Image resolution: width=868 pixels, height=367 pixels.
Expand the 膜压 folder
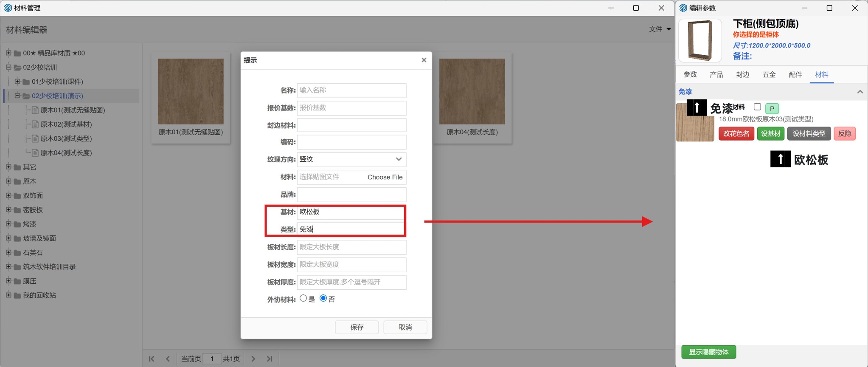8,281
